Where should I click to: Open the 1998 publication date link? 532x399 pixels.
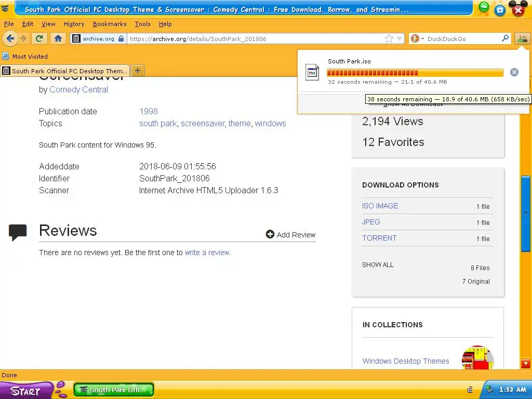[149, 111]
